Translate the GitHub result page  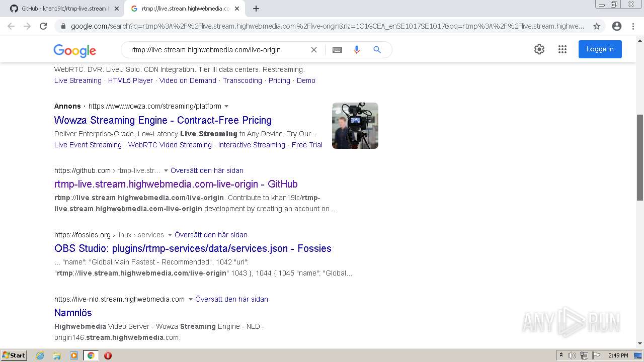[x=207, y=170]
